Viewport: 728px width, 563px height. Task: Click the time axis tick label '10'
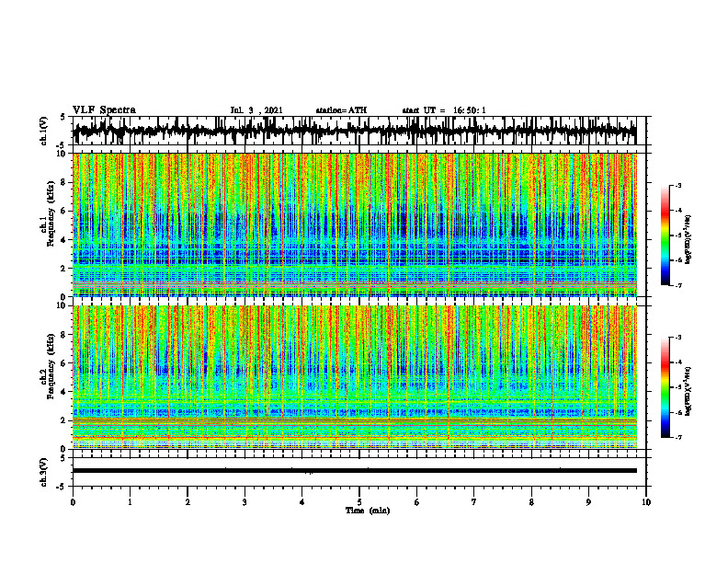tap(646, 502)
